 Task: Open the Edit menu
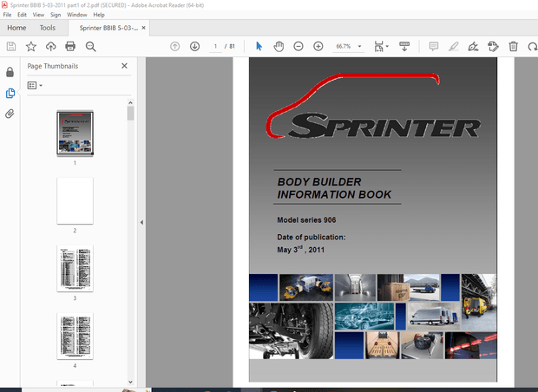click(22, 15)
